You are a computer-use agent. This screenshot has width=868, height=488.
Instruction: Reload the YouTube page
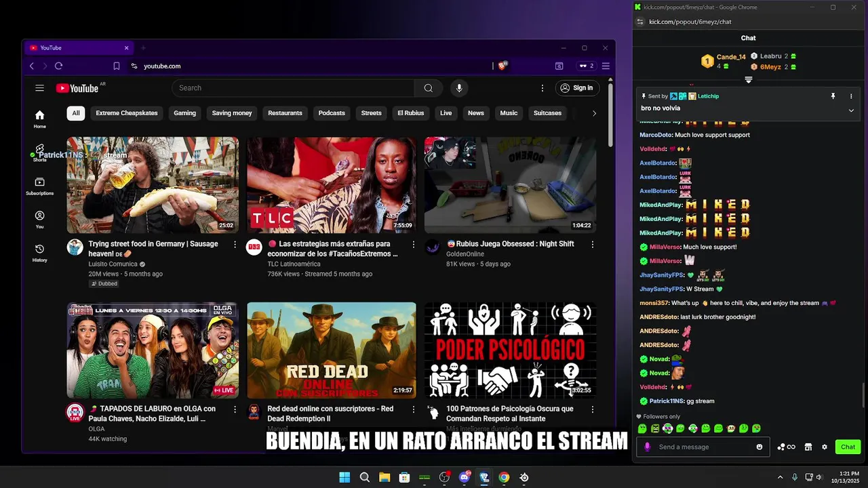[x=58, y=66]
